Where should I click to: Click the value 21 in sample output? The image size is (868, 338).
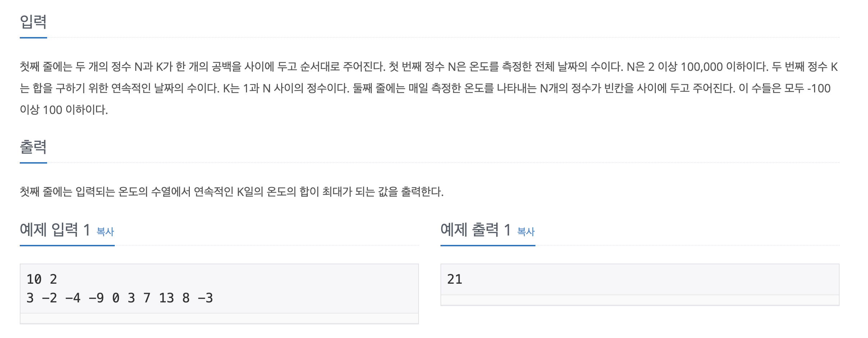[x=454, y=279]
